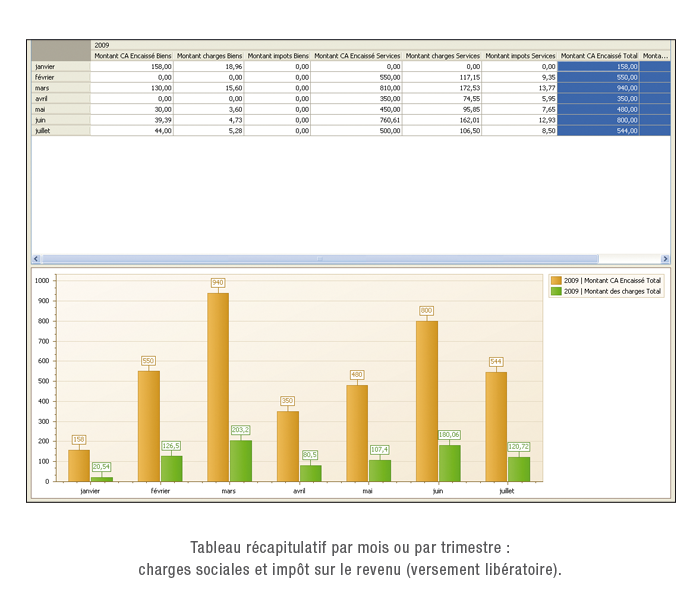Viewport: 700px width, 600px height.
Task: Click the green legend swatch for charges Total
Action: (x=556, y=292)
